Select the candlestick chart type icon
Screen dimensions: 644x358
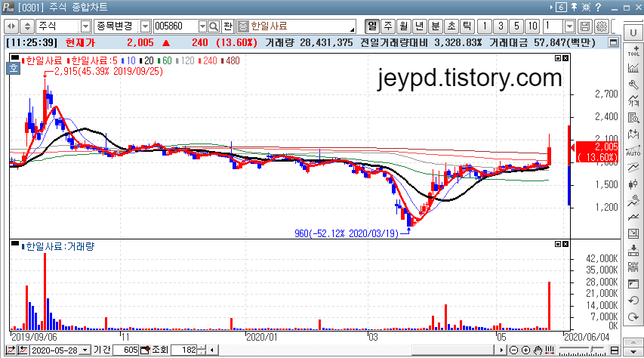coord(633,184)
